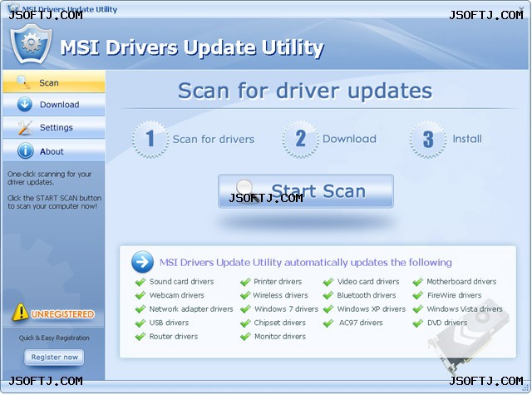
Task: Click the checkmark beside USB drivers
Action: [140, 323]
